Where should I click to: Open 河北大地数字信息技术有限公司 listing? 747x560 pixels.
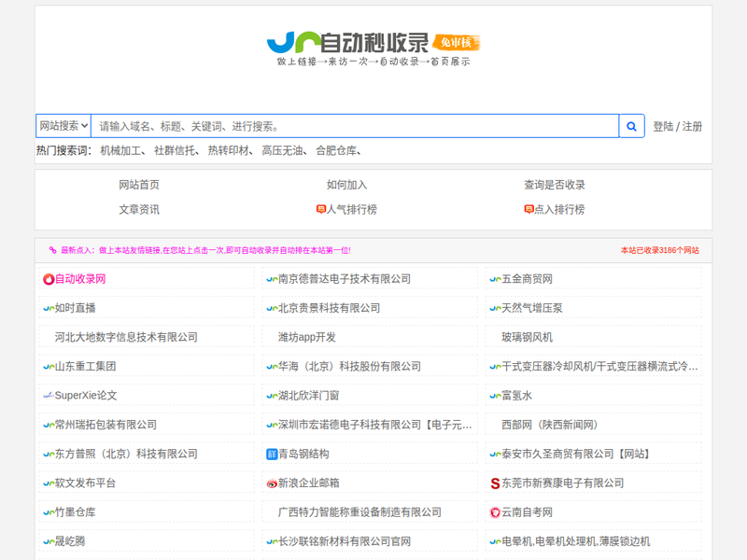(x=126, y=337)
